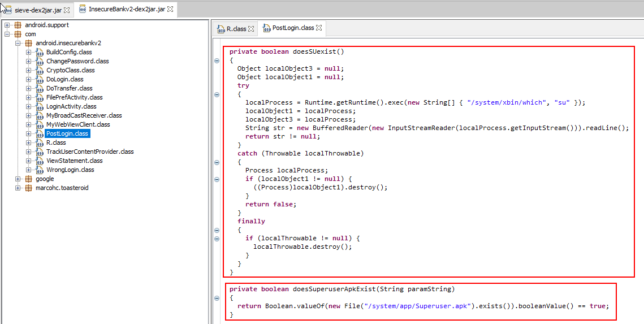Collapse the finally block fold marker
This screenshot has height=324, width=644.
coord(217,230)
